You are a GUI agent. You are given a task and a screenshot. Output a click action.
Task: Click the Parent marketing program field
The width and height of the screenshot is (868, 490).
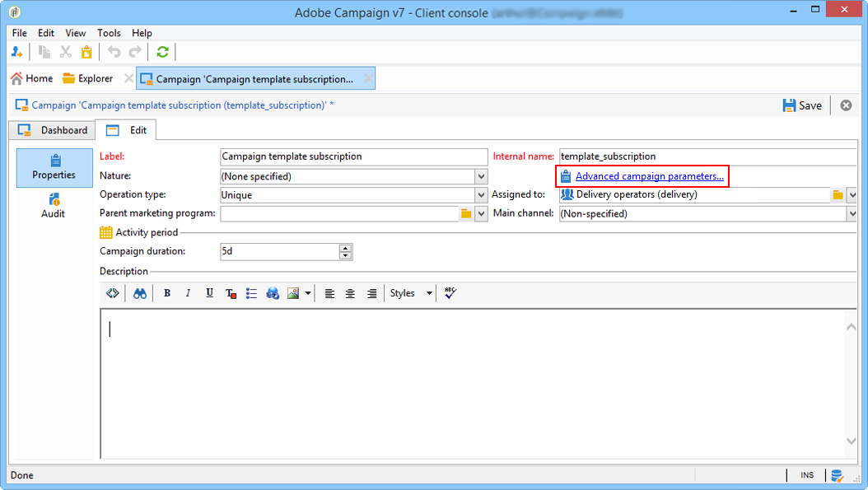[x=339, y=214]
